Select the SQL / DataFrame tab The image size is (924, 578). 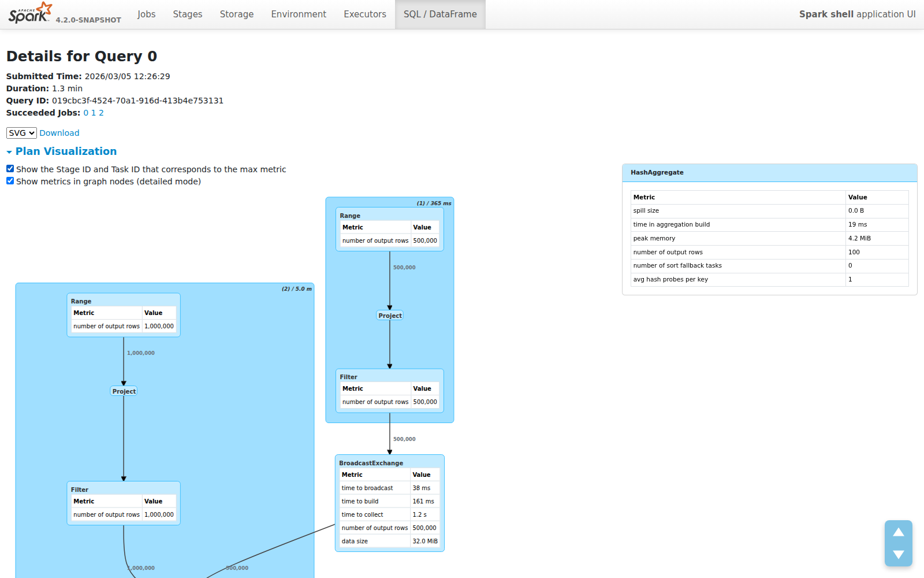pyautogui.click(x=440, y=14)
